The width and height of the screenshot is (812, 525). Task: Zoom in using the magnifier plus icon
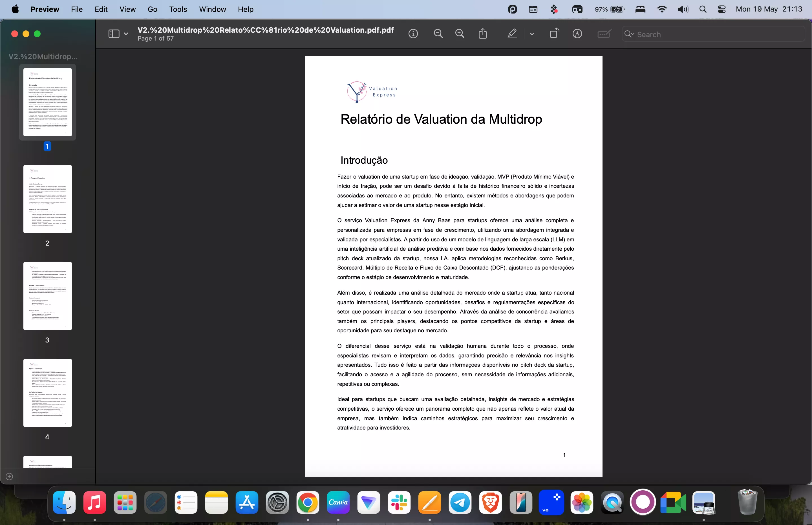pyautogui.click(x=460, y=34)
